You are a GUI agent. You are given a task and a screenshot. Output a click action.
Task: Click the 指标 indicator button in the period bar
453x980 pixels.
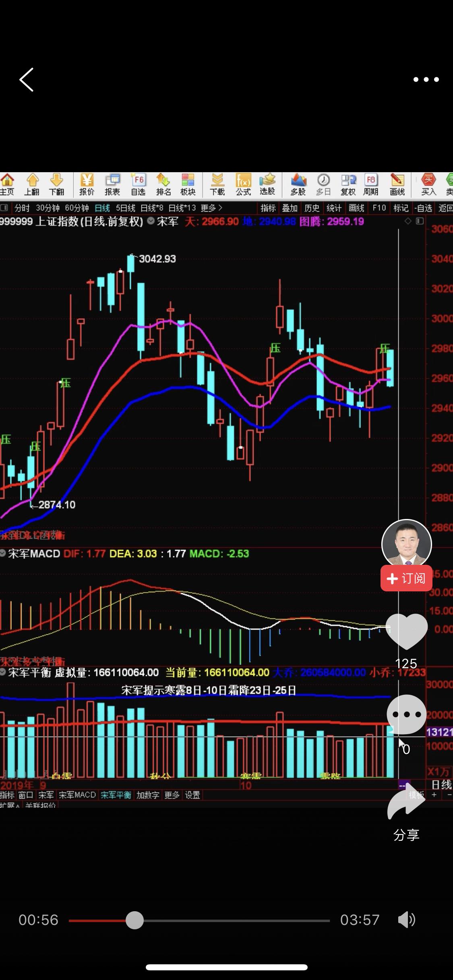pos(268,208)
